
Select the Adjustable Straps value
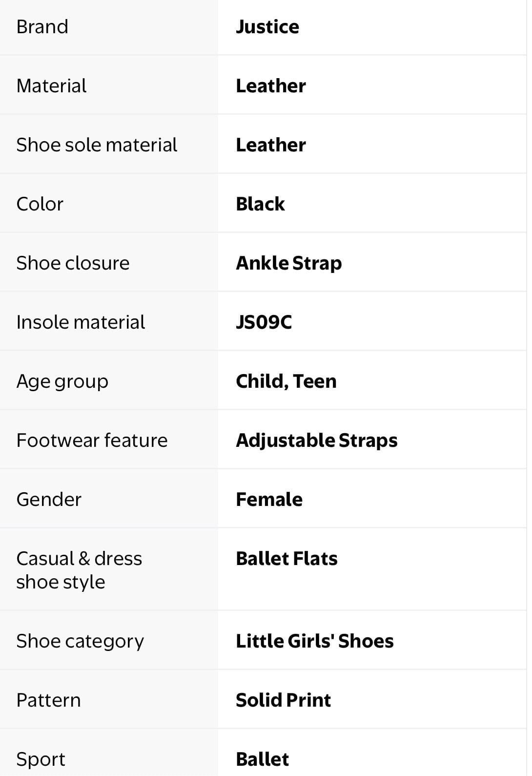(317, 440)
